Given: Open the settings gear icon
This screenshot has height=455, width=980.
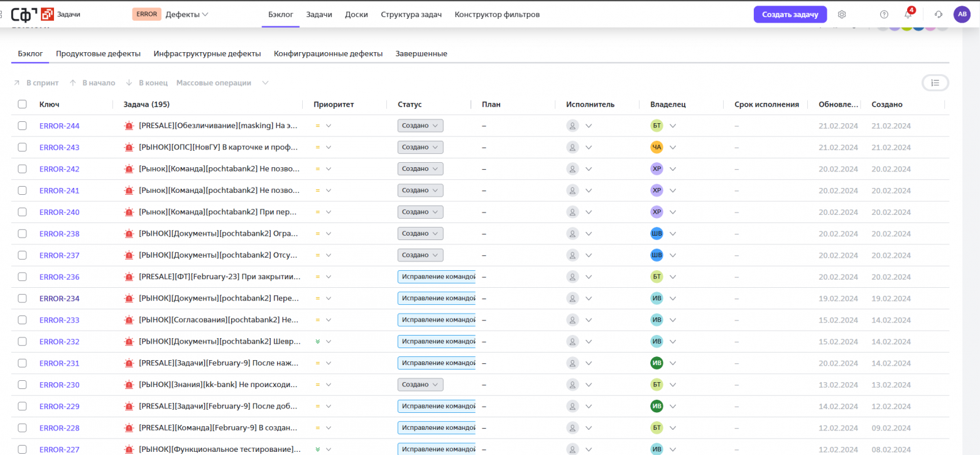Looking at the screenshot, I should (x=842, y=14).
